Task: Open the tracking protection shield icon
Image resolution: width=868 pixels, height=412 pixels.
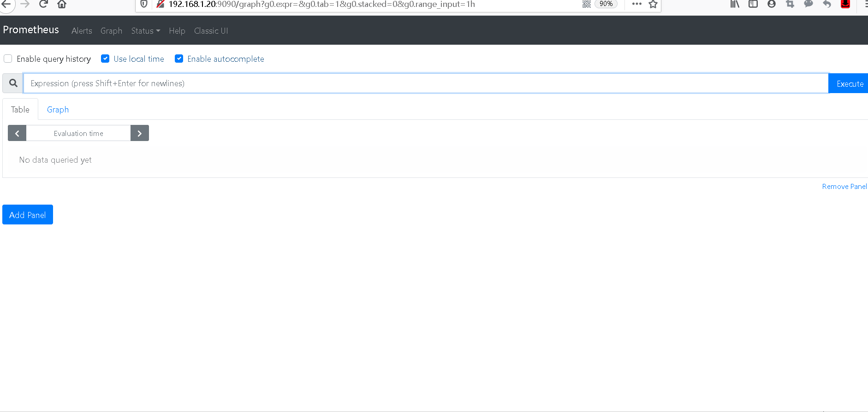Action: (144, 4)
